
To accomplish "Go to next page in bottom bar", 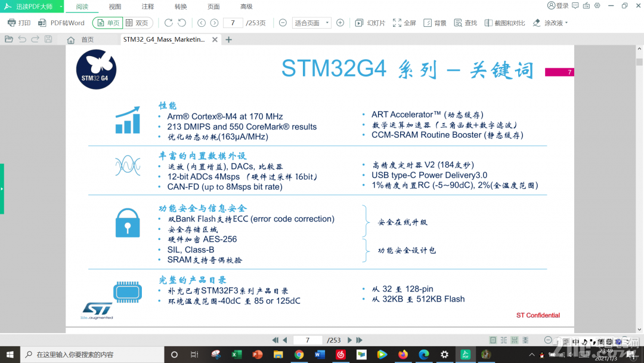I will 349,340.
